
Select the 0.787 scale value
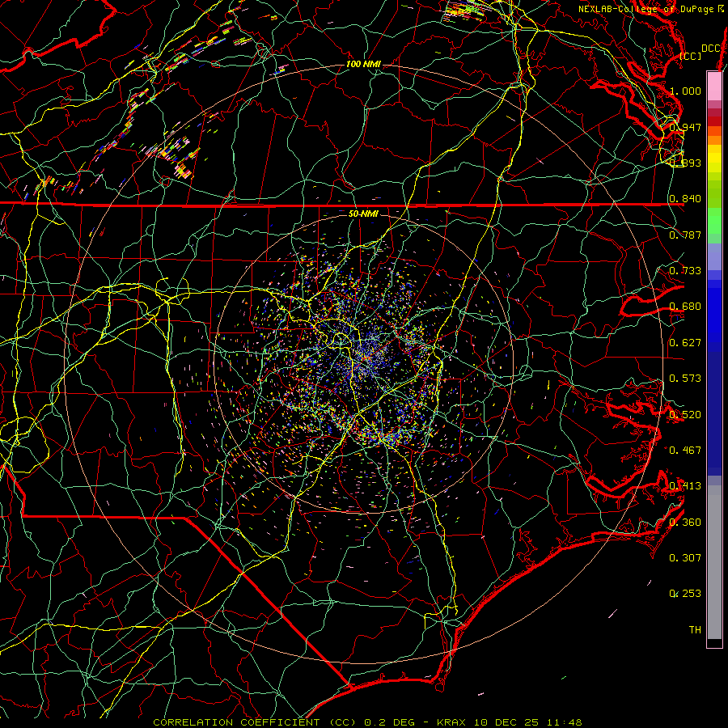685,235
